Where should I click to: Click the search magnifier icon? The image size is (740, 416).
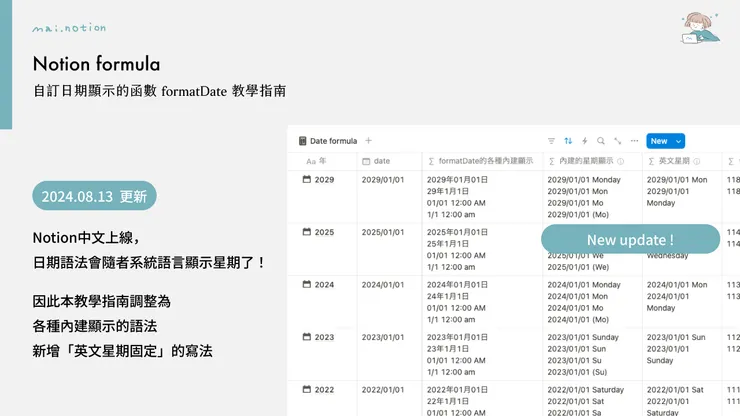(x=601, y=141)
